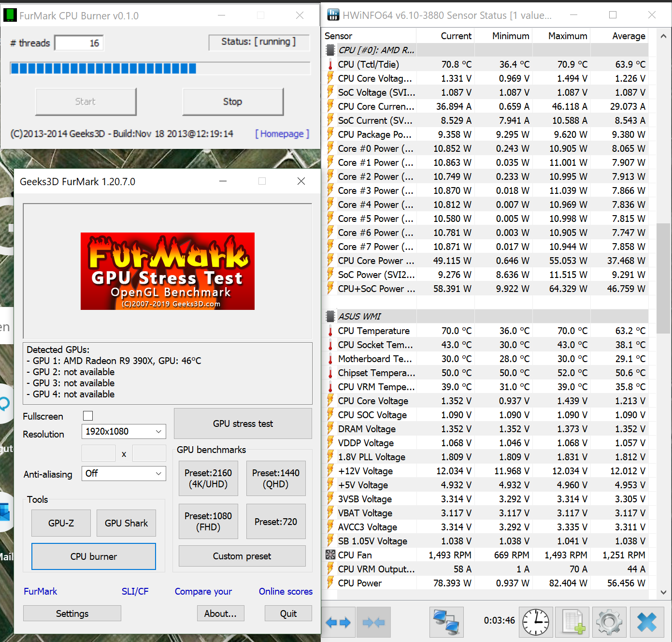Open logging with the clock icon

[536, 622]
